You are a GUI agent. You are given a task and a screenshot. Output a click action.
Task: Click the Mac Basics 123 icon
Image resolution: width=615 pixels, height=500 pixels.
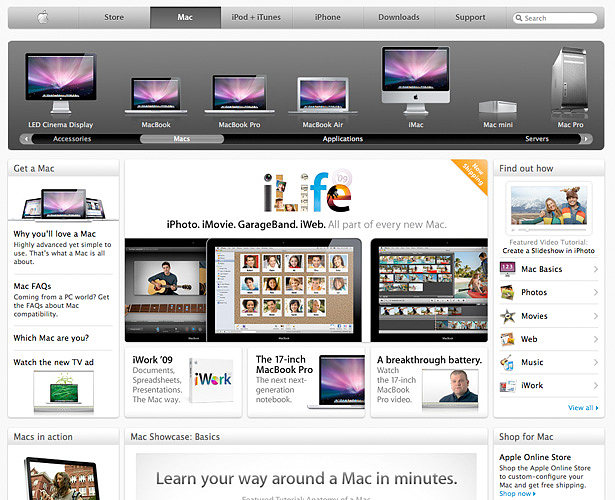(x=508, y=269)
